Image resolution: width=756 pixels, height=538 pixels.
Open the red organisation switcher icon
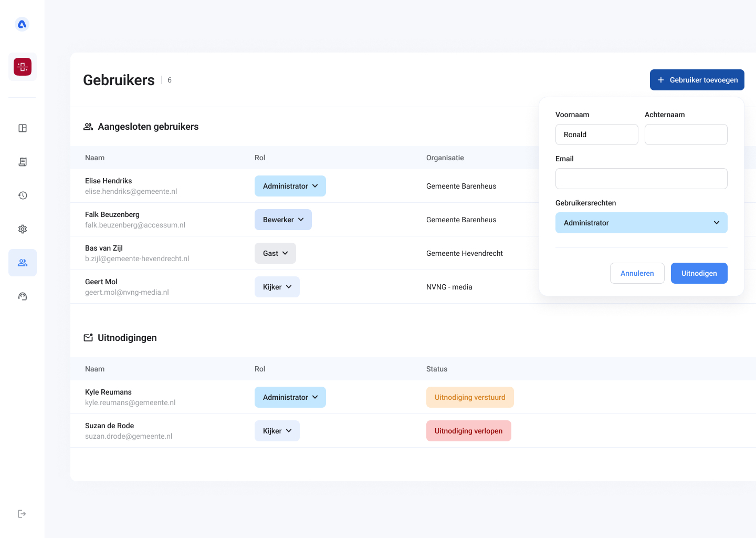coord(23,67)
